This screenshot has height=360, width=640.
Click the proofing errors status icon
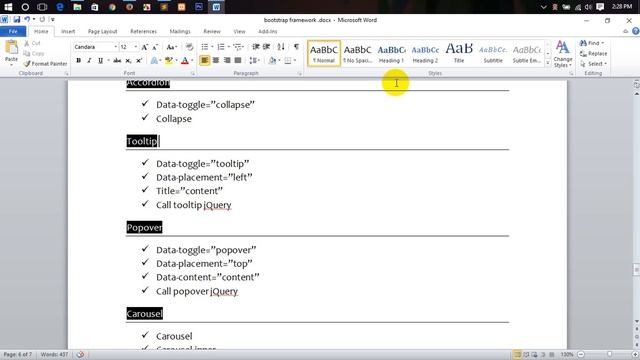tap(80, 354)
